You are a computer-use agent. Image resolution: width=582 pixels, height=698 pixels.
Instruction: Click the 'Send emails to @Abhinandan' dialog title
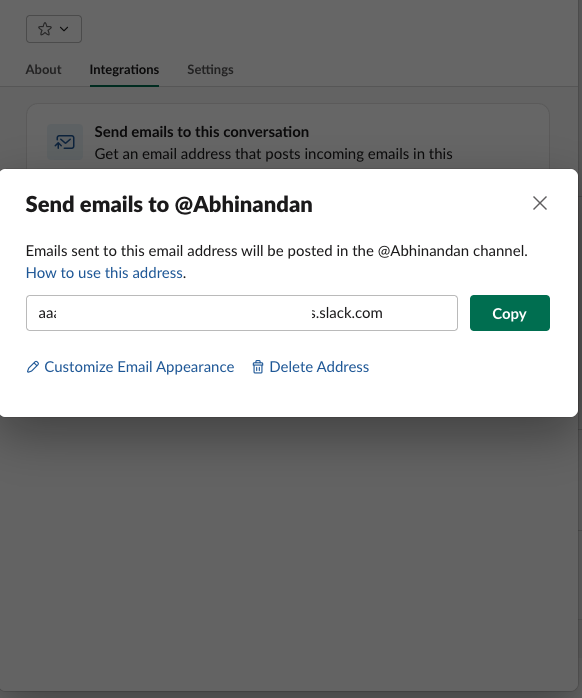[169, 205]
